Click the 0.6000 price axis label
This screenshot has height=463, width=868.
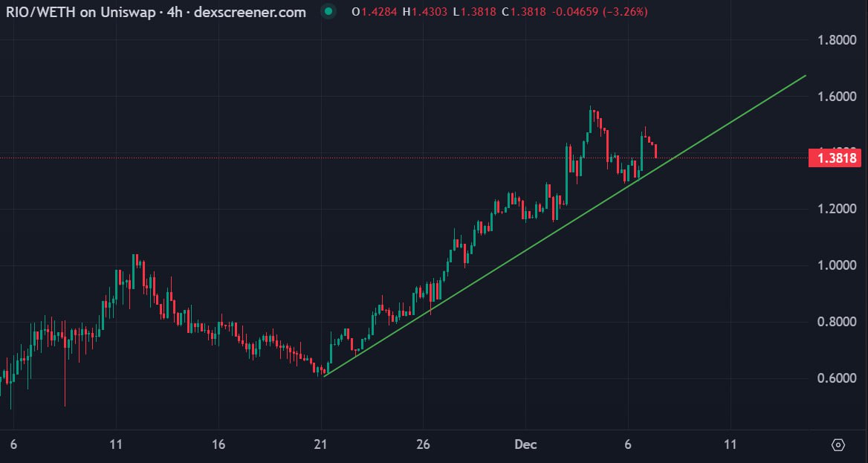tap(837, 379)
